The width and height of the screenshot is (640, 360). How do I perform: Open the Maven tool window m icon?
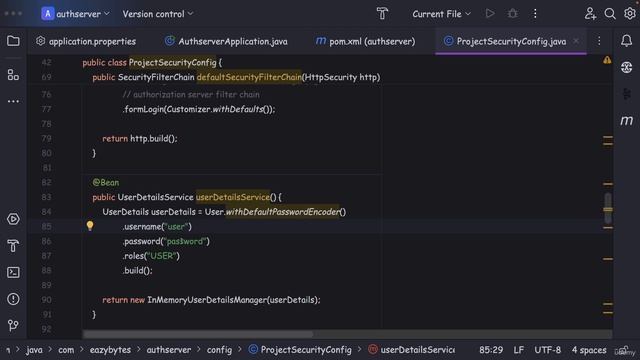(627, 120)
